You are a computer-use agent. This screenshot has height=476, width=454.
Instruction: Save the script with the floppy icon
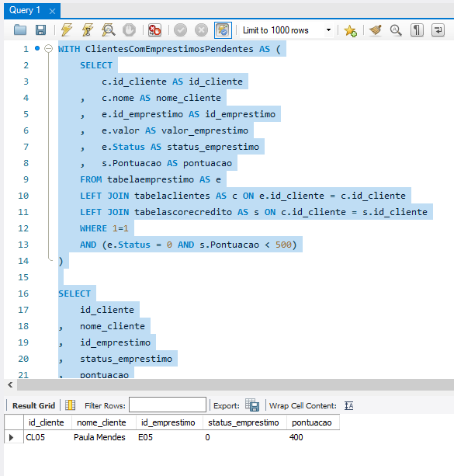(40, 30)
